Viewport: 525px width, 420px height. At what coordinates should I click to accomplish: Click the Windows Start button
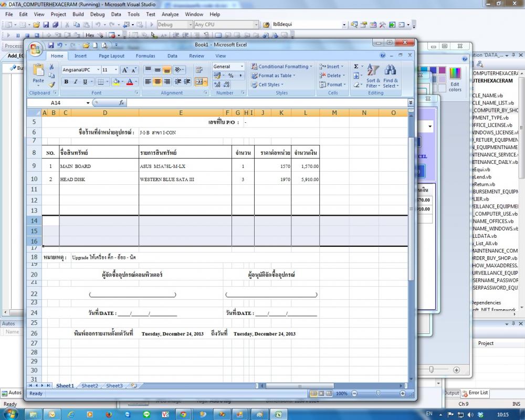click(x=10, y=414)
